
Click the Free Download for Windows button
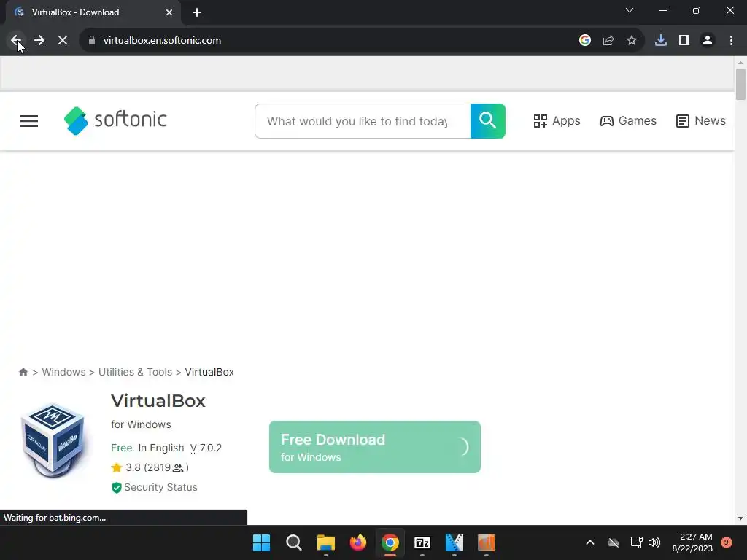coord(375,447)
